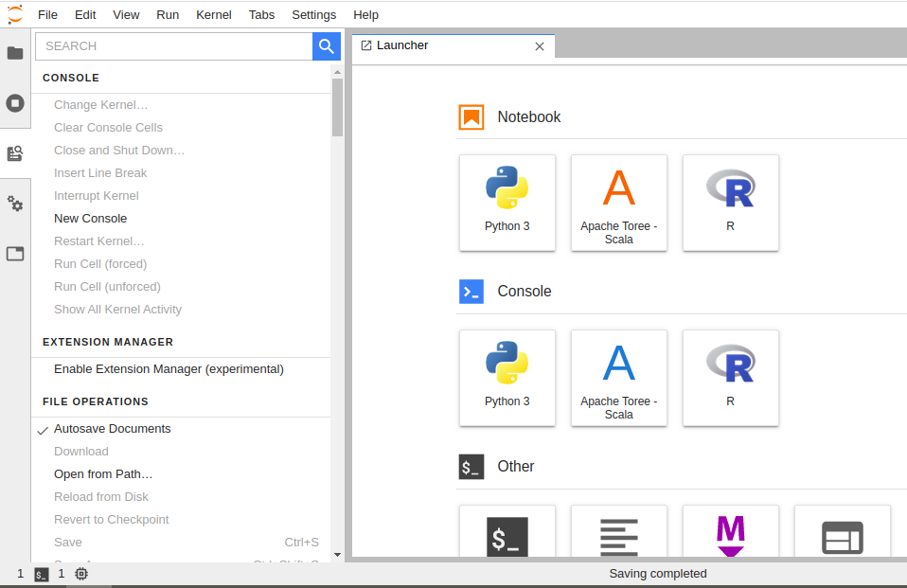The image size is (907, 588).
Task: Click the Console section prompt icon
Action: coord(471,291)
